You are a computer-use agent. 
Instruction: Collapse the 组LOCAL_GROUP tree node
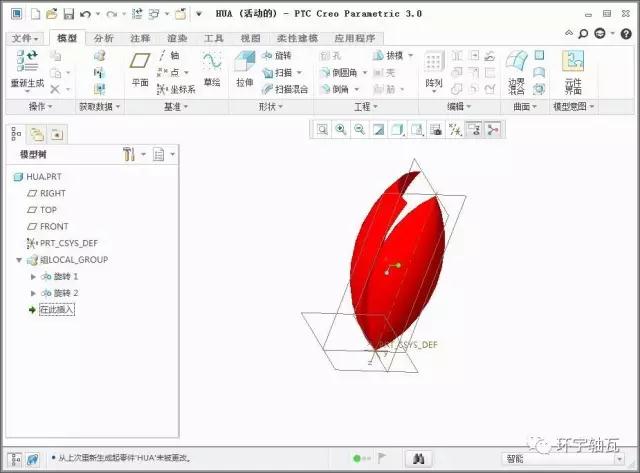point(19,259)
